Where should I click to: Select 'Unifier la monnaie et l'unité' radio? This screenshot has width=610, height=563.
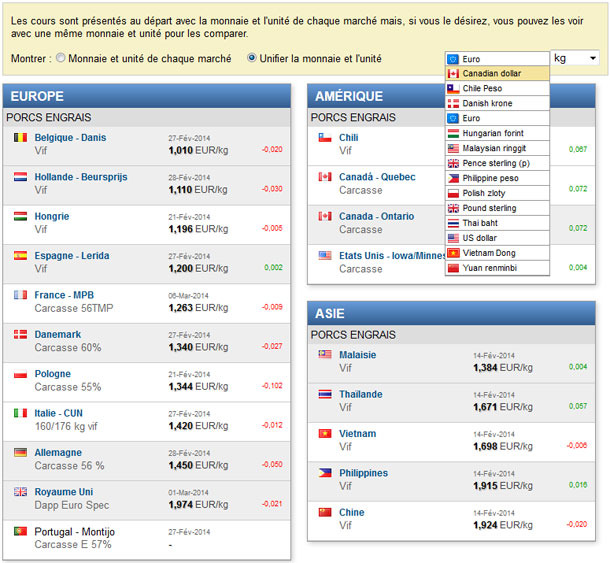pos(252,58)
